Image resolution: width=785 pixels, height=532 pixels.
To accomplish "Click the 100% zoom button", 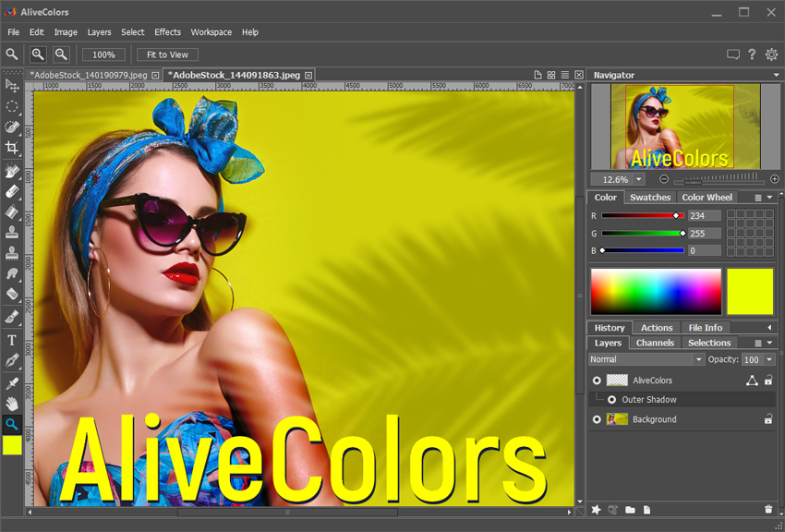I will pyautogui.click(x=103, y=54).
